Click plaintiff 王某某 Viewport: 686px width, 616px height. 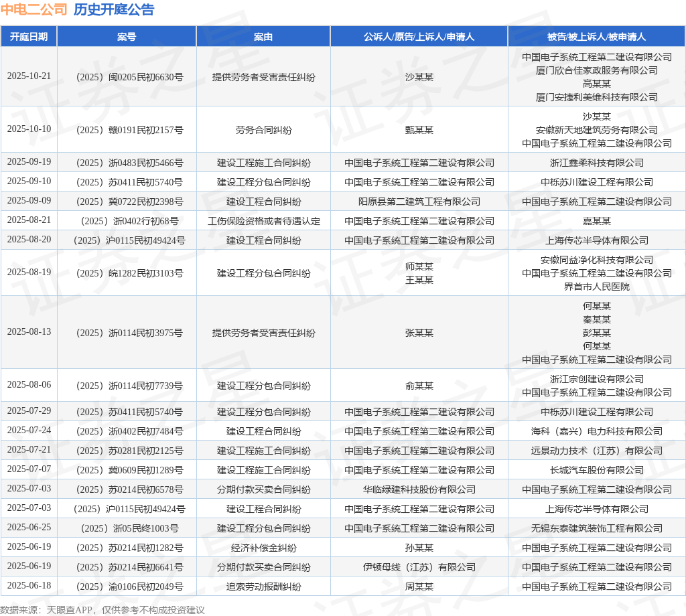tap(419, 280)
